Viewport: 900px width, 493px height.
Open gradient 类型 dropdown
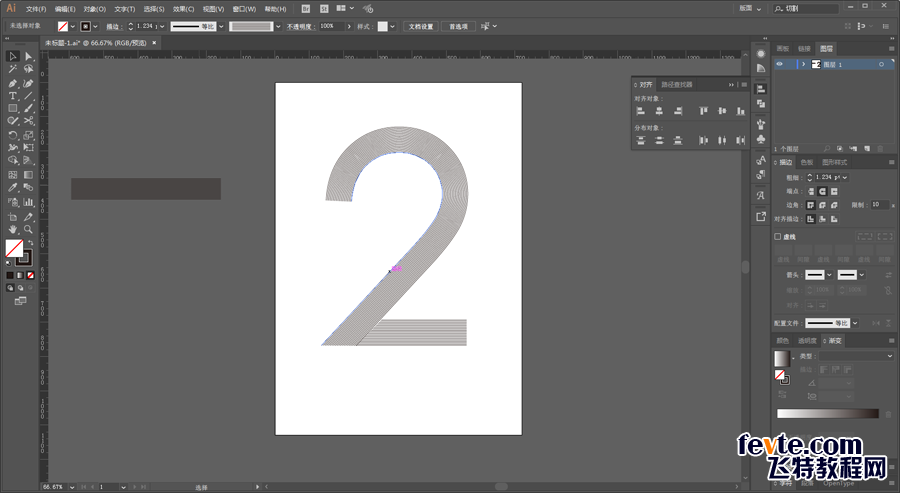(856, 356)
